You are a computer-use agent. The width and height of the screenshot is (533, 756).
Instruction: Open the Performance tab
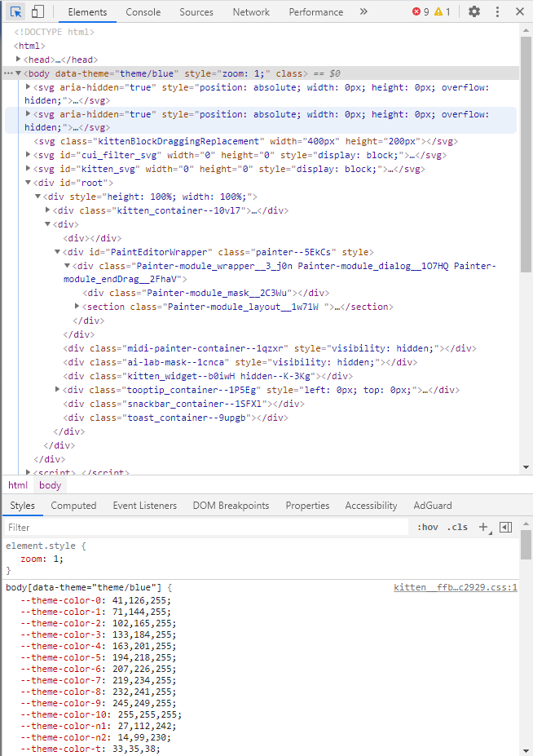(316, 12)
